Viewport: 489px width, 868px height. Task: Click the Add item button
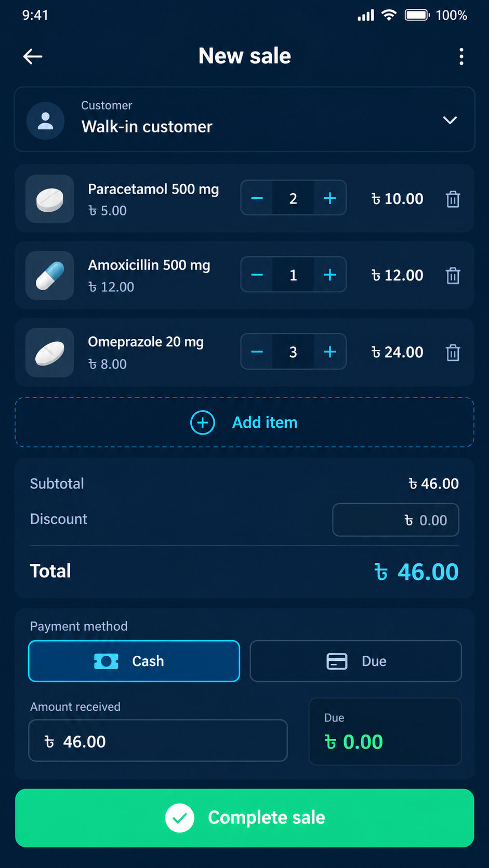[x=245, y=422]
